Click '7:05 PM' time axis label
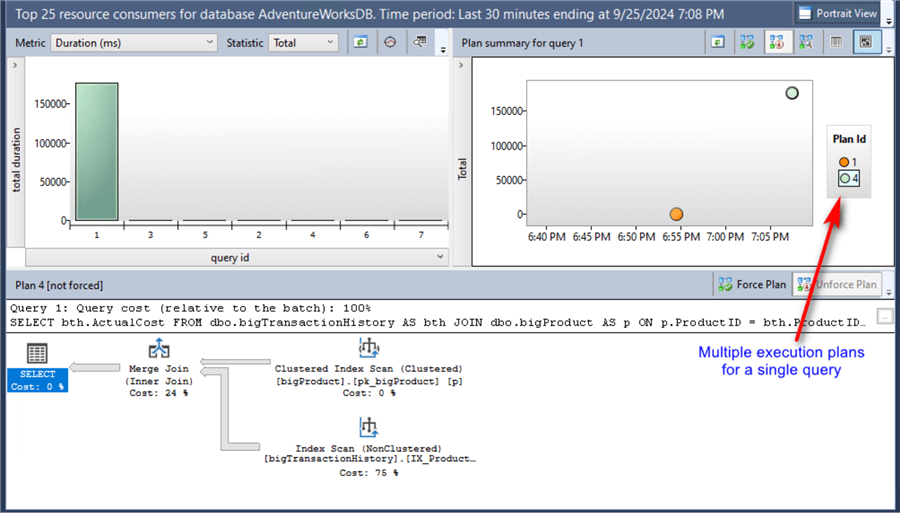This screenshot has width=900, height=513. [770, 237]
